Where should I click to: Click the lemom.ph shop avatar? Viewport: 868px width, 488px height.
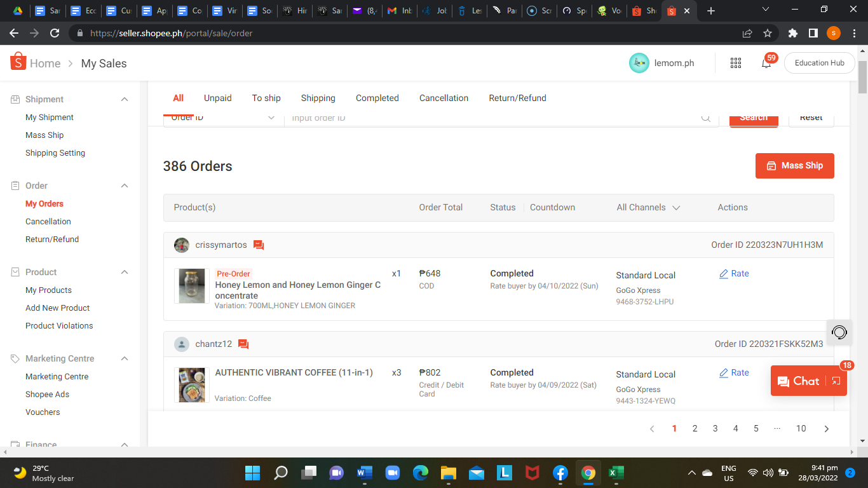(639, 63)
